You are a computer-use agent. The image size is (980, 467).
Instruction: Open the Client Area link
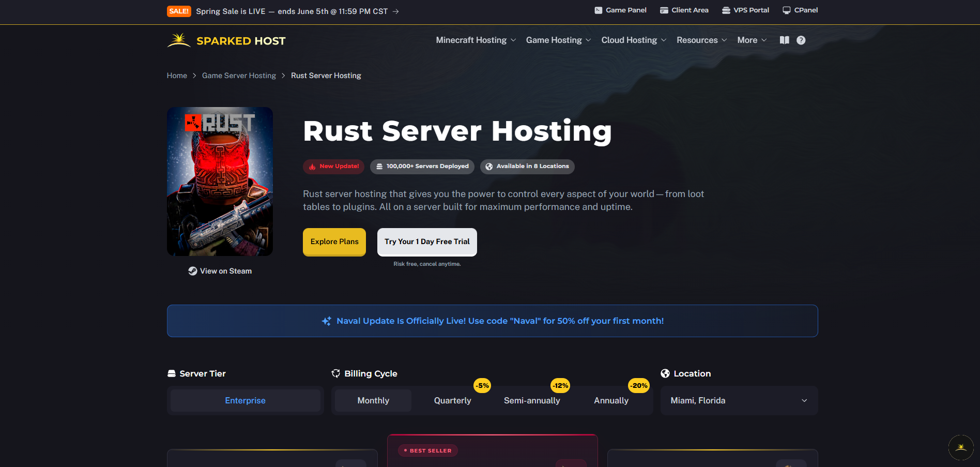[684, 10]
